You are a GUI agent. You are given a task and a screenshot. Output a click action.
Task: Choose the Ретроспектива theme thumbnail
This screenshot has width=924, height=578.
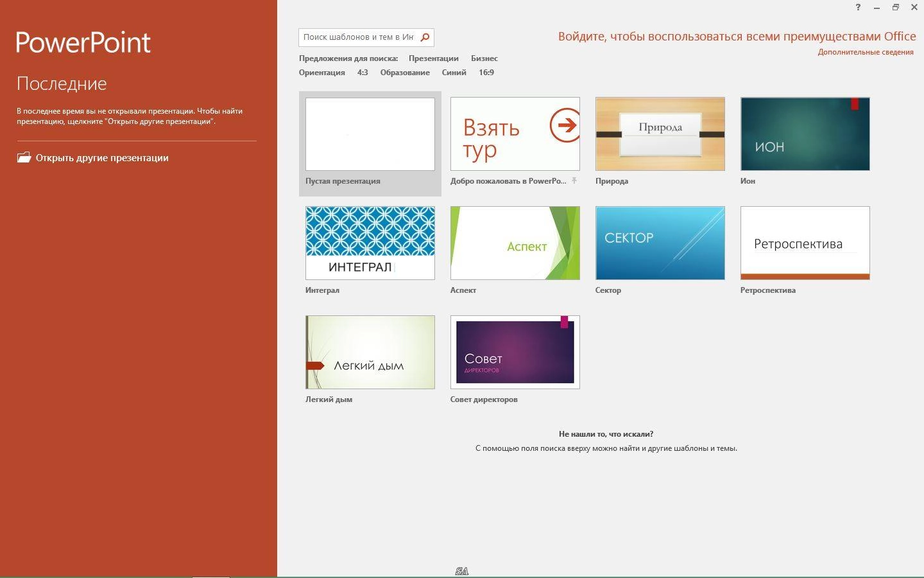tap(805, 243)
